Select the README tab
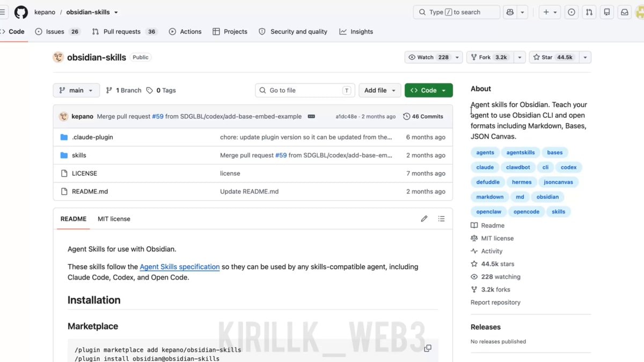The image size is (644, 362). [x=74, y=219]
